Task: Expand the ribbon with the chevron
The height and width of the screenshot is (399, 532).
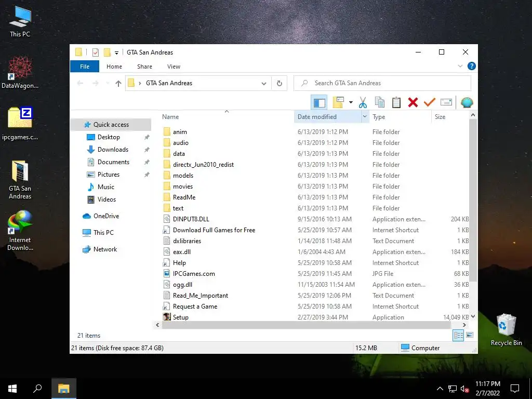Action: click(460, 66)
